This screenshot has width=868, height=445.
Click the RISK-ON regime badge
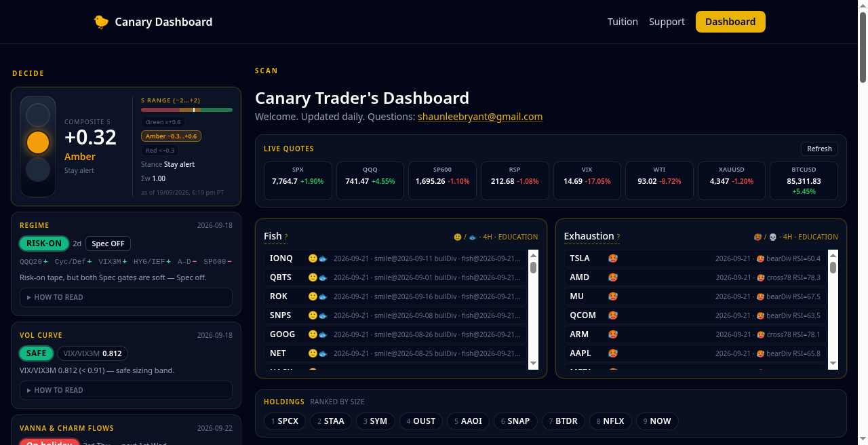point(44,244)
